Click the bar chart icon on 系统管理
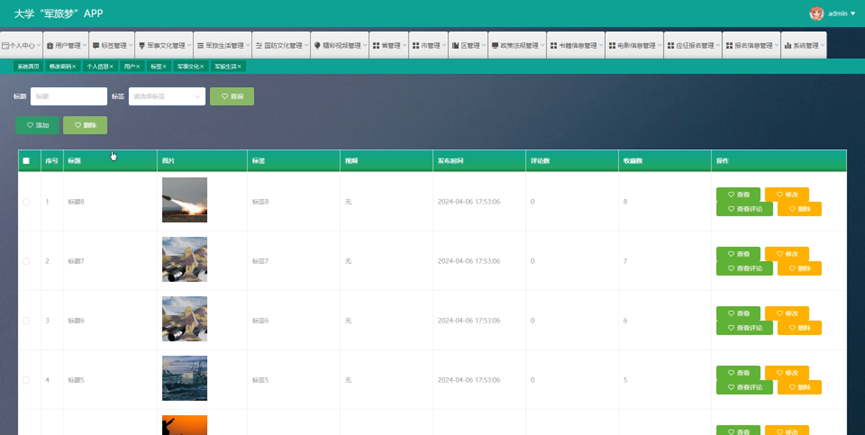Screen dimensions: 865x435 [788, 46]
